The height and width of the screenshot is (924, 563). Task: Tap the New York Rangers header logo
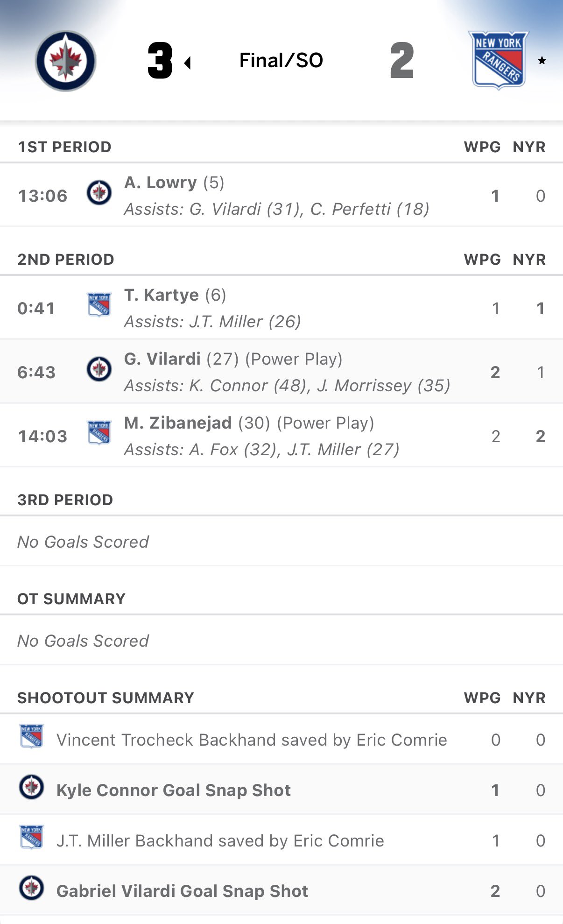click(x=498, y=60)
